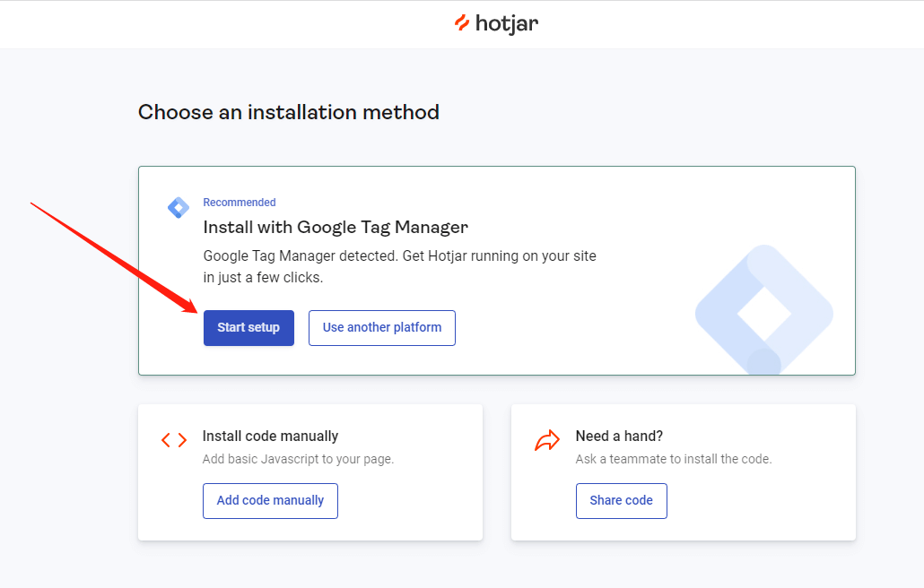
Task: Open the Share code option
Action: coord(621,501)
